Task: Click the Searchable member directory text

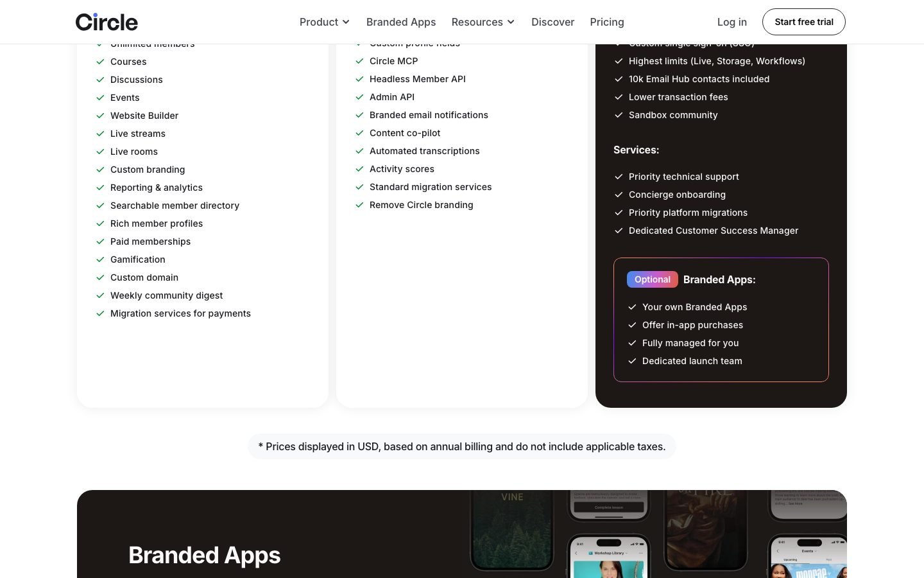Action: tap(175, 206)
